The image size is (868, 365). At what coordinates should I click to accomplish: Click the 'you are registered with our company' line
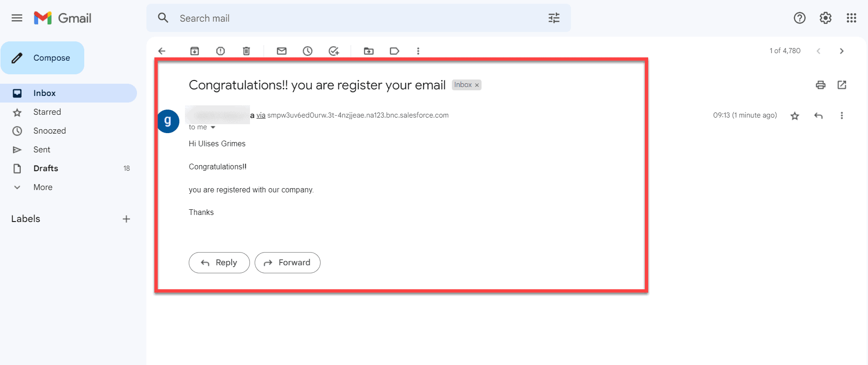tap(251, 190)
